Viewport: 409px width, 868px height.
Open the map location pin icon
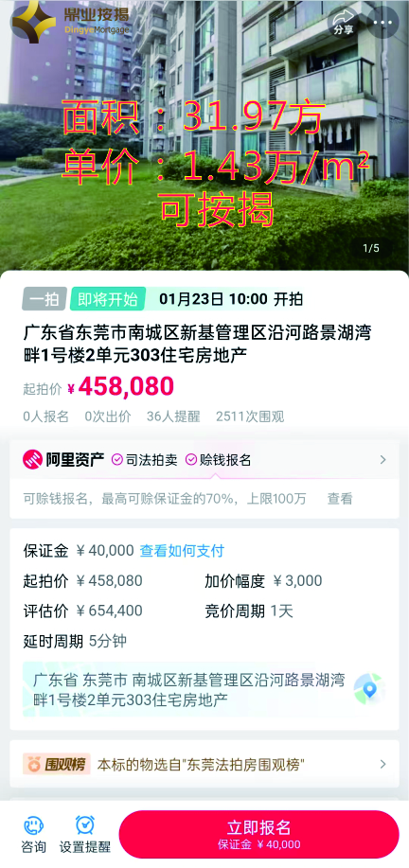pyautogui.click(x=369, y=689)
